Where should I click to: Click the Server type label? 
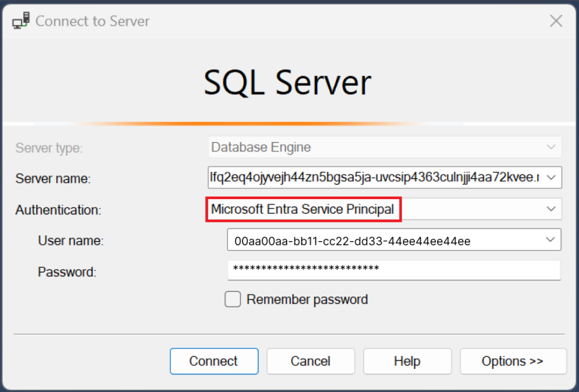[49, 148]
